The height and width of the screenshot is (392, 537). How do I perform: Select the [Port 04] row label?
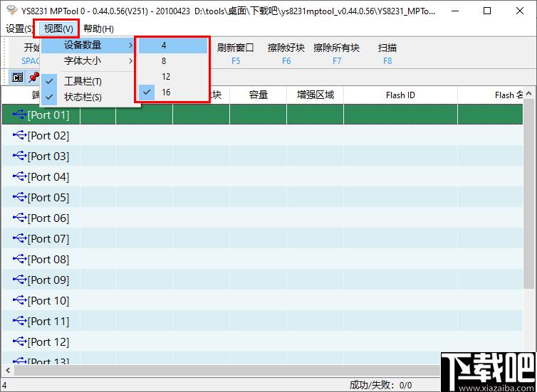[48, 177]
